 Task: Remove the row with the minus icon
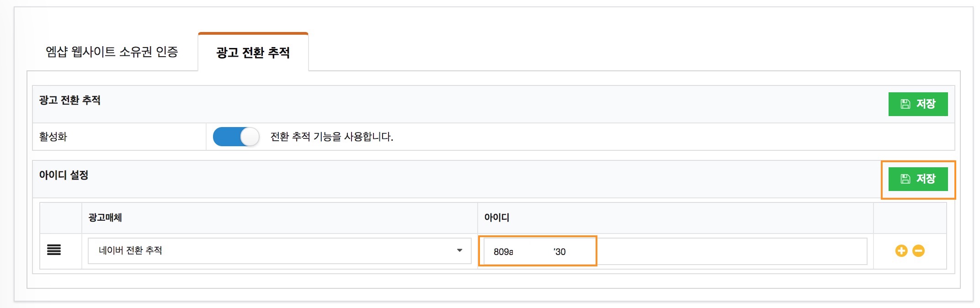918,251
